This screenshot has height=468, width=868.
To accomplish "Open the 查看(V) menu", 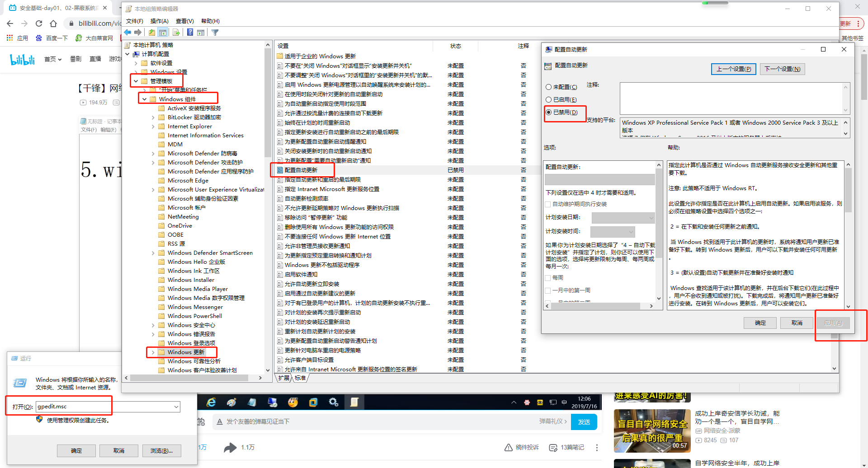I will (184, 21).
